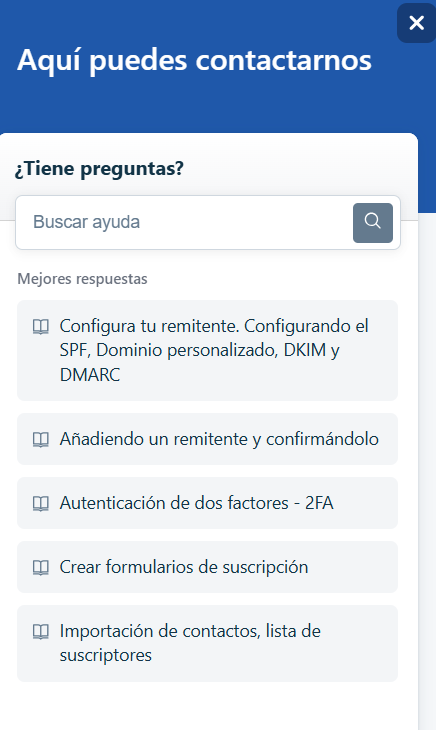The width and height of the screenshot is (436, 730).
Task: Open Autenticación de dos factores - 2FA
Action: pos(208,503)
